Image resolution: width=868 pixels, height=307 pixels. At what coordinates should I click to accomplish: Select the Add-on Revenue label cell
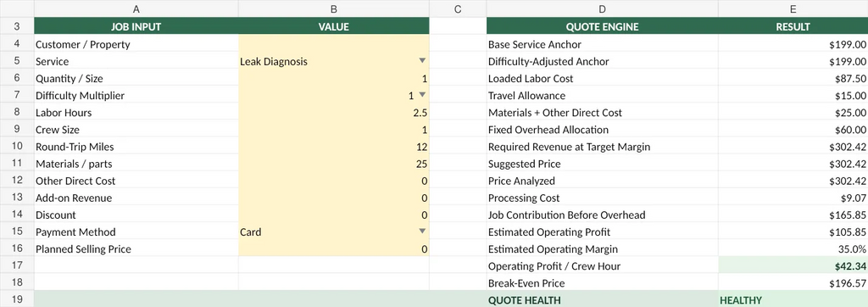tap(136, 198)
